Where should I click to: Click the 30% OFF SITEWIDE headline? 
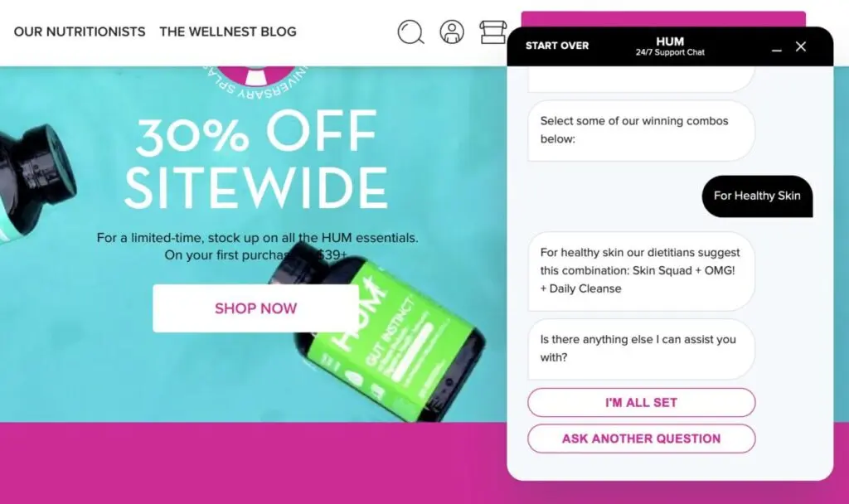[x=255, y=160]
